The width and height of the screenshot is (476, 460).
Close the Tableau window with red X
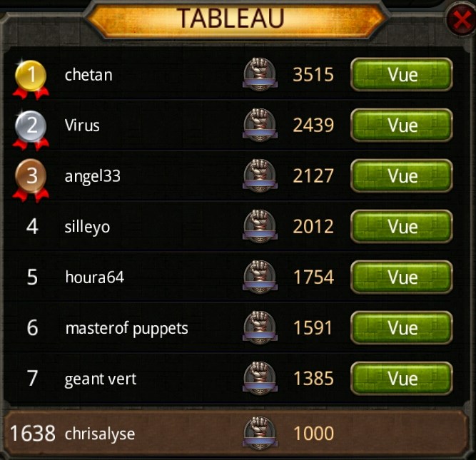[x=462, y=20]
